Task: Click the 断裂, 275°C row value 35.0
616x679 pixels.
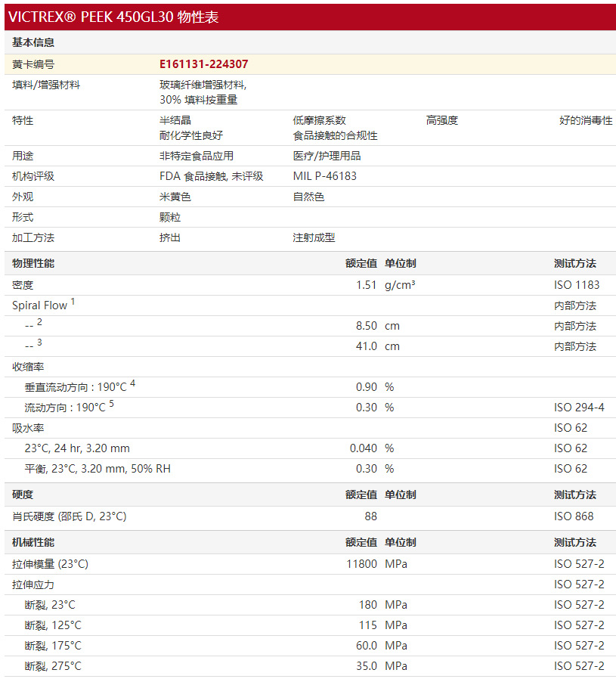Action: tap(365, 666)
